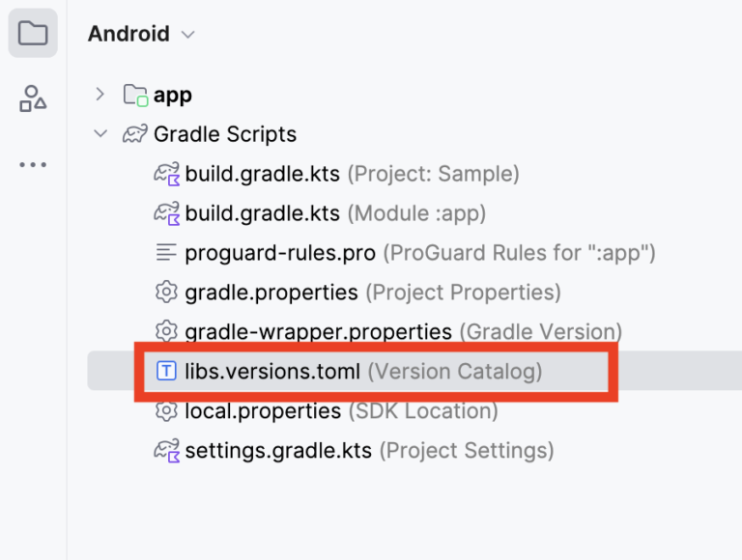Click the app module folder icon

[135, 95]
